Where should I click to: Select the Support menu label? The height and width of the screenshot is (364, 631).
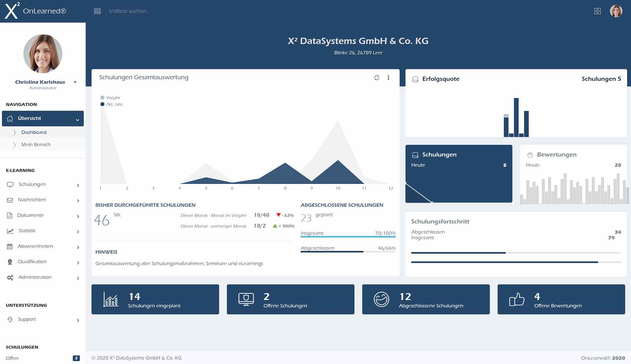click(x=27, y=319)
